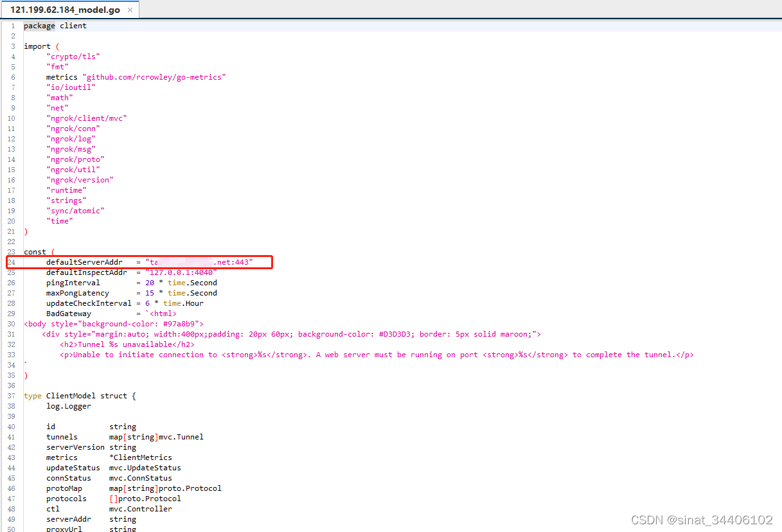The height and width of the screenshot is (532, 782).
Task: Click the "fmt" import string
Action: 57,67
